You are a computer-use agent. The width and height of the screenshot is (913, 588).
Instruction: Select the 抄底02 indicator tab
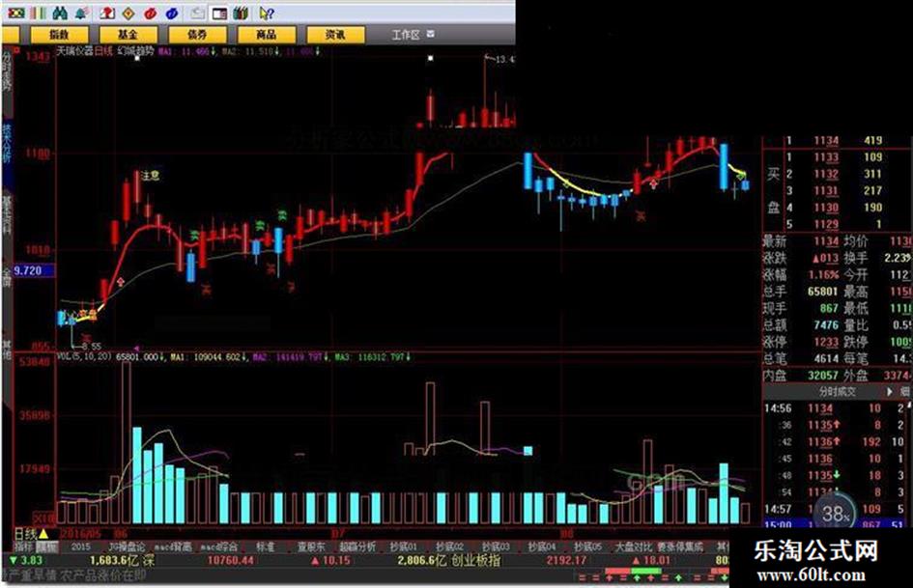coord(450,547)
